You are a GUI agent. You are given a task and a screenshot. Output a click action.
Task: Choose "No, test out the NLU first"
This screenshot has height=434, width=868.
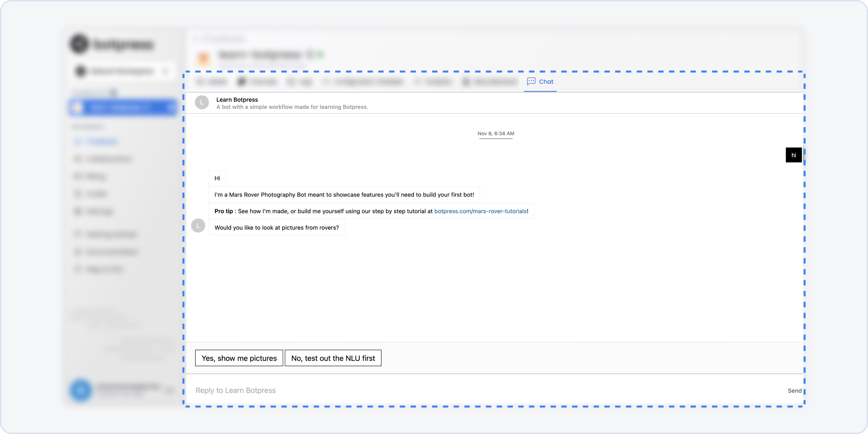(333, 358)
